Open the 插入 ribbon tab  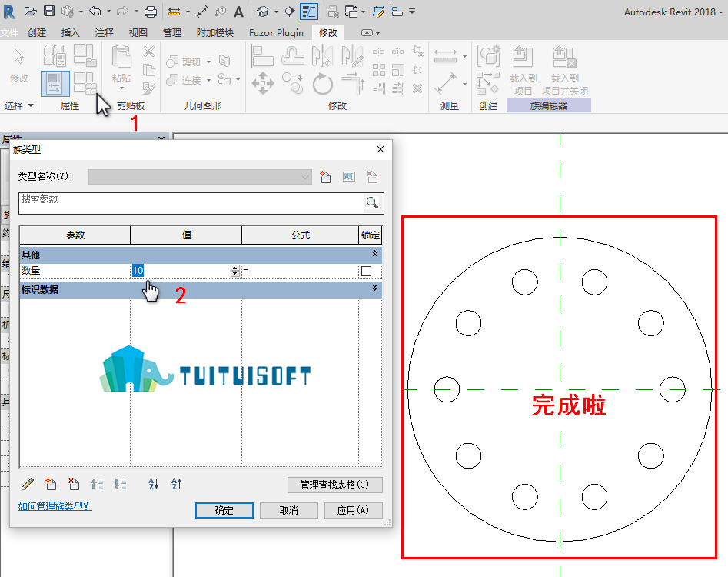(70, 32)
